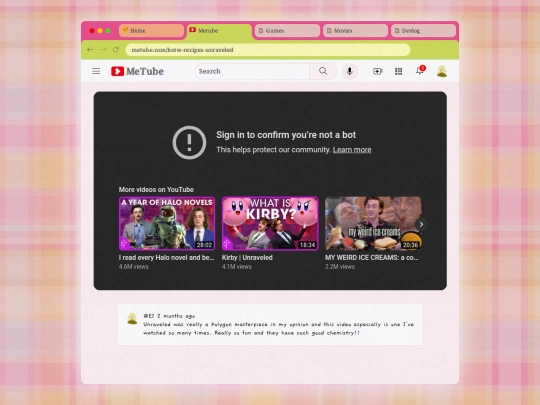This screenshot has width=540, height=405.
Task: Click the address bar URL
Action: (268, 50)
